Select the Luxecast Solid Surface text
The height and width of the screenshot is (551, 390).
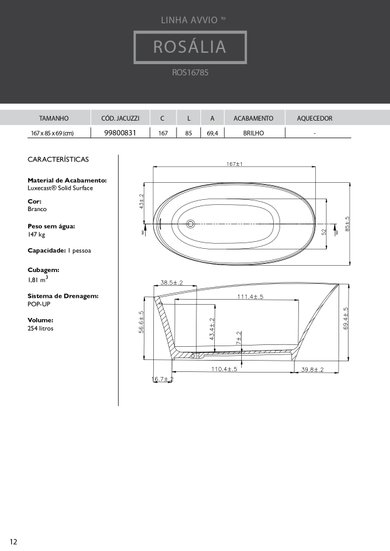(x=60, y=188)
